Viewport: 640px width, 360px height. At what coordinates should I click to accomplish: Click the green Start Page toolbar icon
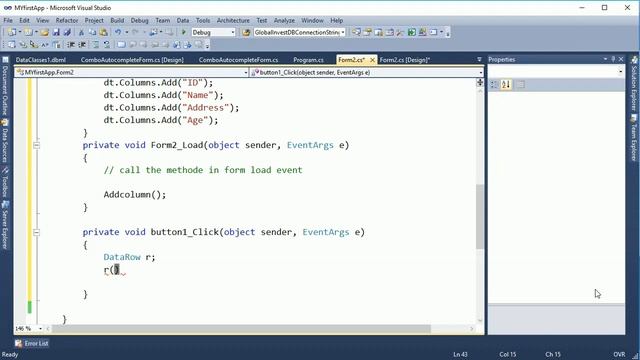411,32
